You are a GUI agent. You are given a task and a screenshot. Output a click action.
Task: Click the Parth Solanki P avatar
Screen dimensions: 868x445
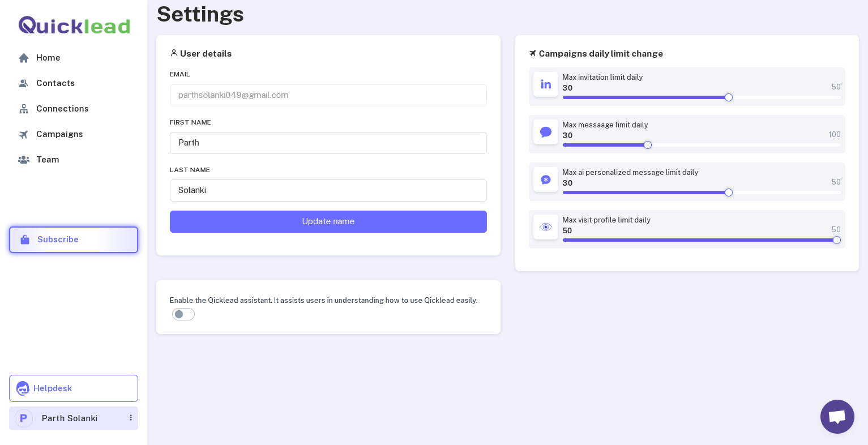click(x=24, y=418)
